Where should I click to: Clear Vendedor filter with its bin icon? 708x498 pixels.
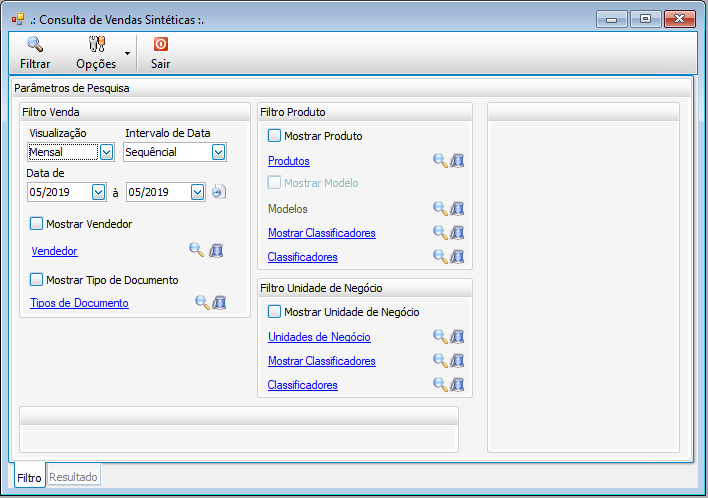tap(216, 250)
